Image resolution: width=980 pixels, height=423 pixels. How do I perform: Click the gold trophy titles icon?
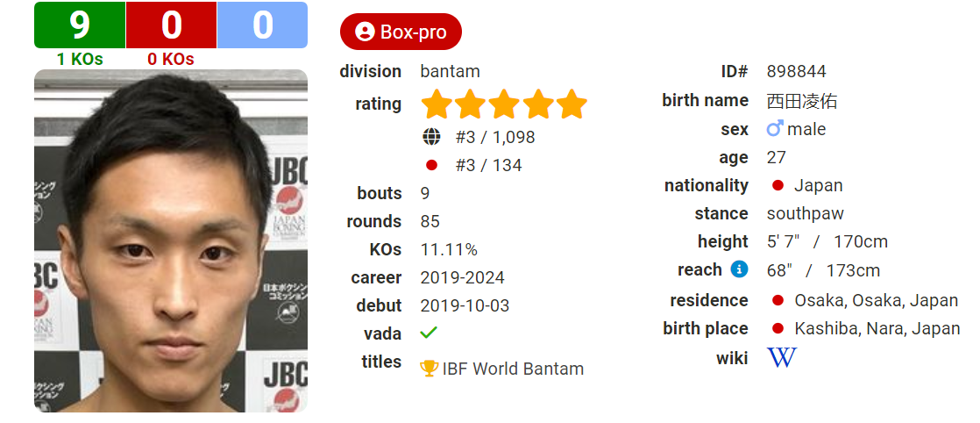[x=430, y=369]
